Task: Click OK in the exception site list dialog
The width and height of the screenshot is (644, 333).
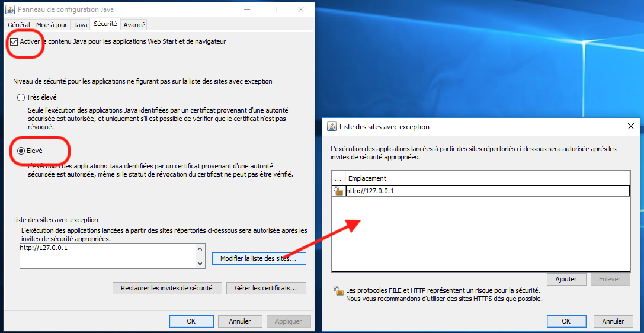Action: coord(566,321)
